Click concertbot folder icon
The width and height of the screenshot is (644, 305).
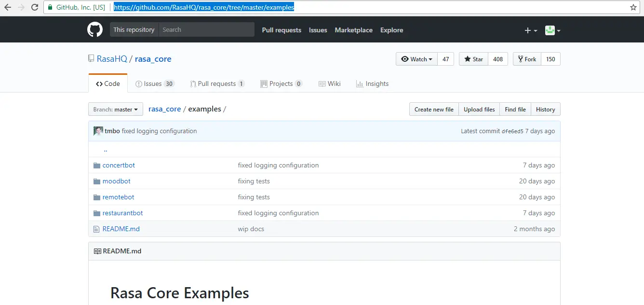(x=96, y=165)
